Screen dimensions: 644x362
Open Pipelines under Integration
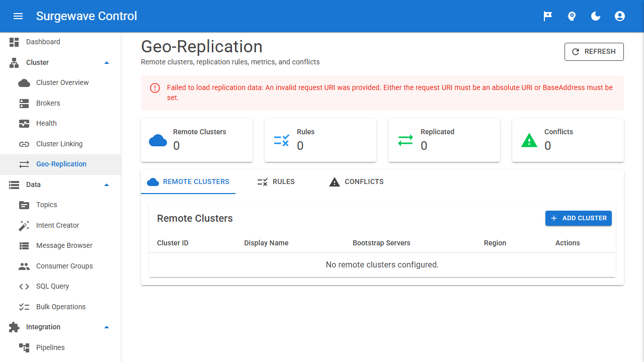[60, 347]
